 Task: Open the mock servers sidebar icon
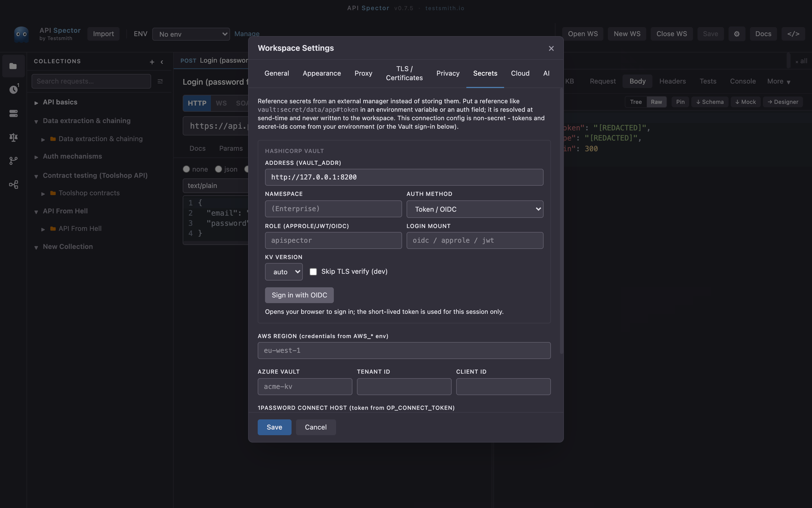[x=14, y=113]
